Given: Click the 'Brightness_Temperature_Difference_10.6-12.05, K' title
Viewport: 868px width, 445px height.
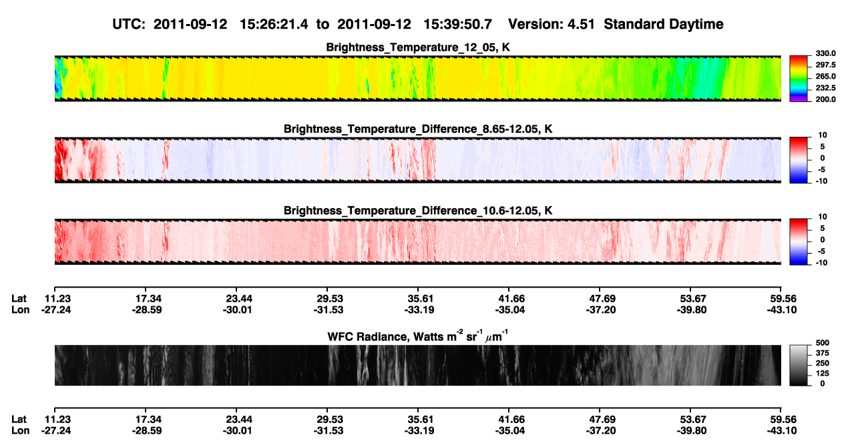Looking at the screenshot, I should [x=418, y=211].
